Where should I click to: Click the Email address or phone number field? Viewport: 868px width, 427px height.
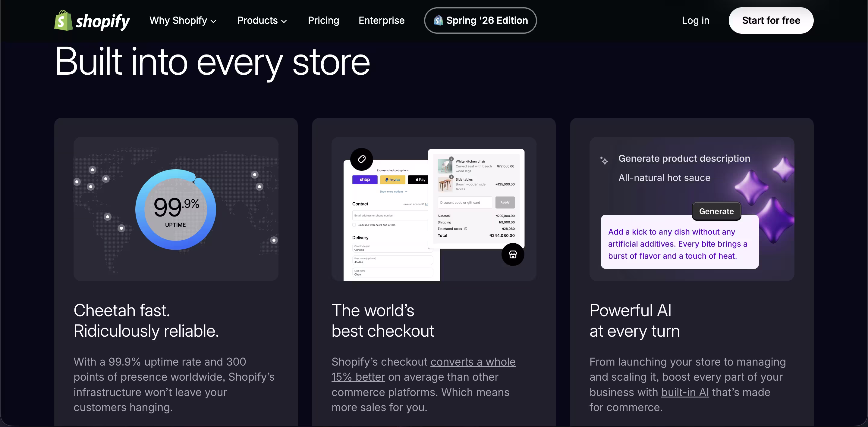pos(390,216)
